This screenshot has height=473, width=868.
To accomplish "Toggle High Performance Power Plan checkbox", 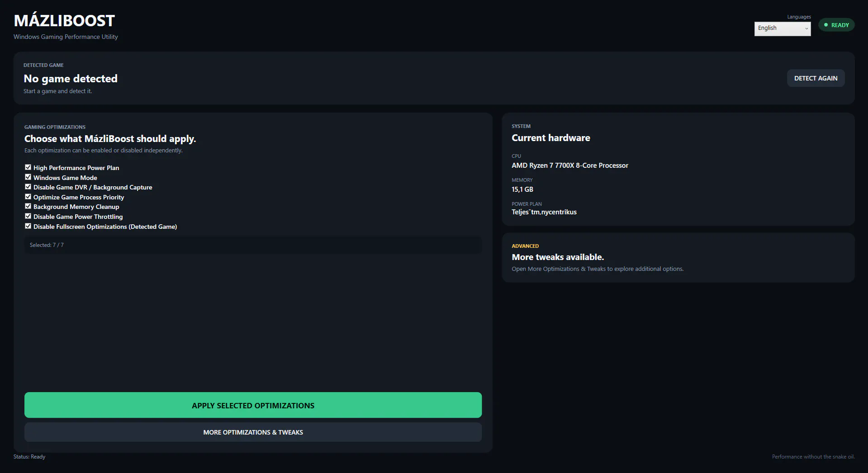I will (28, 167).
